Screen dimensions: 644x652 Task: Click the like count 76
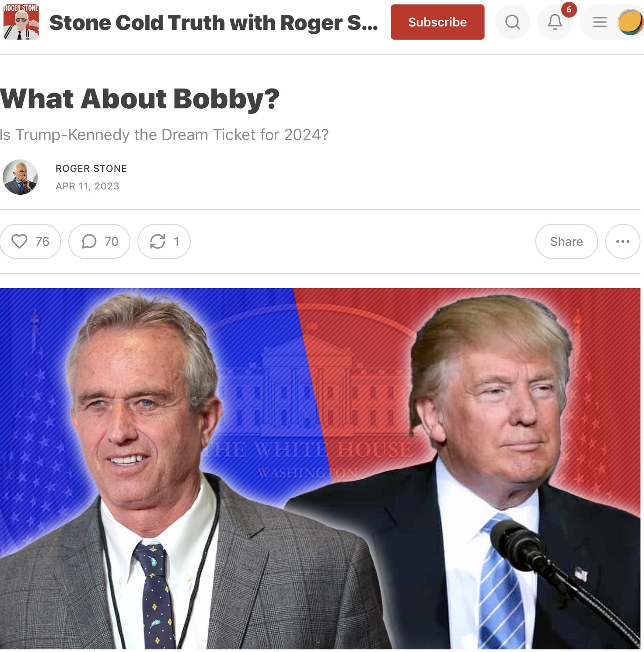[x=42, y=241]
